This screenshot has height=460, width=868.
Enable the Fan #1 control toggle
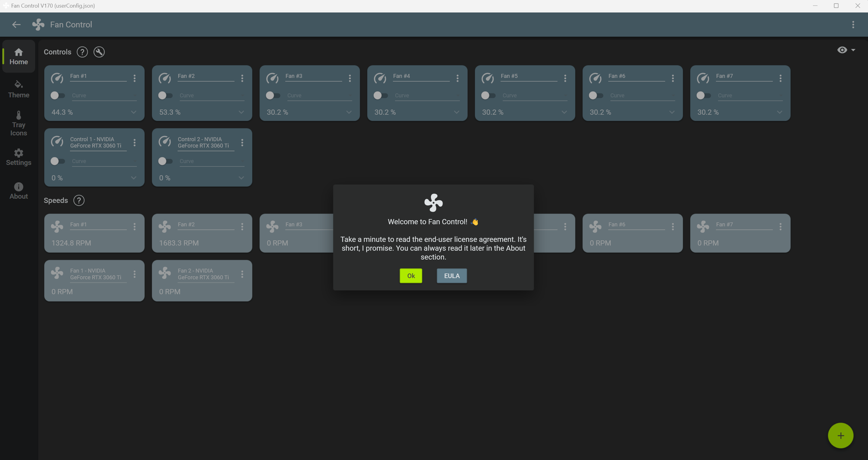tap(57, 95)
